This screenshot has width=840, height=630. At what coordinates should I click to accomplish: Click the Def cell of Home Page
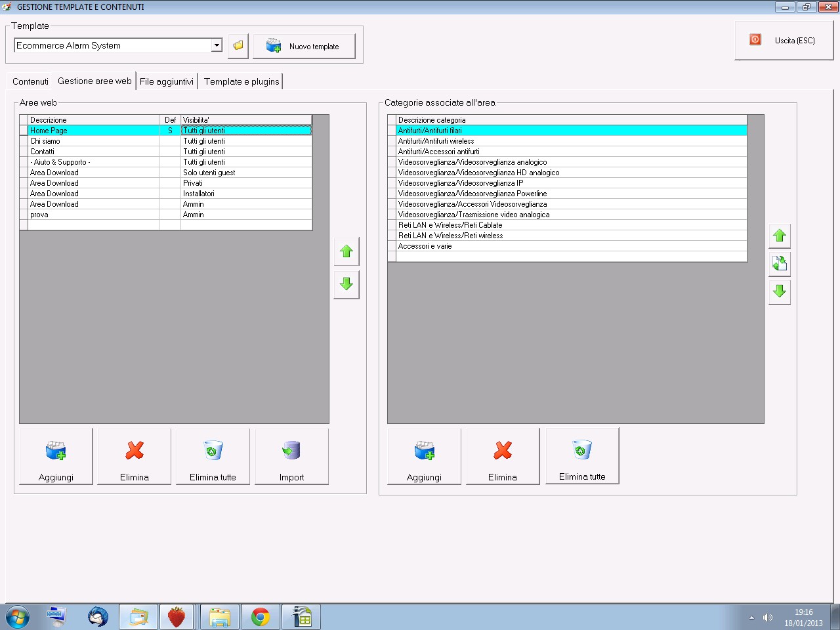pos(170,131)
